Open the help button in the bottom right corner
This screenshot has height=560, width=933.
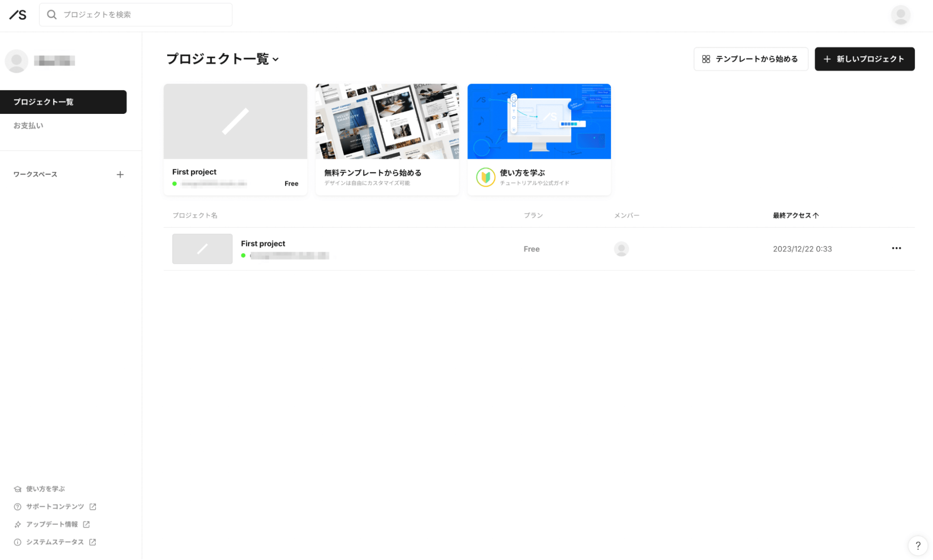[x=917, y=546]
